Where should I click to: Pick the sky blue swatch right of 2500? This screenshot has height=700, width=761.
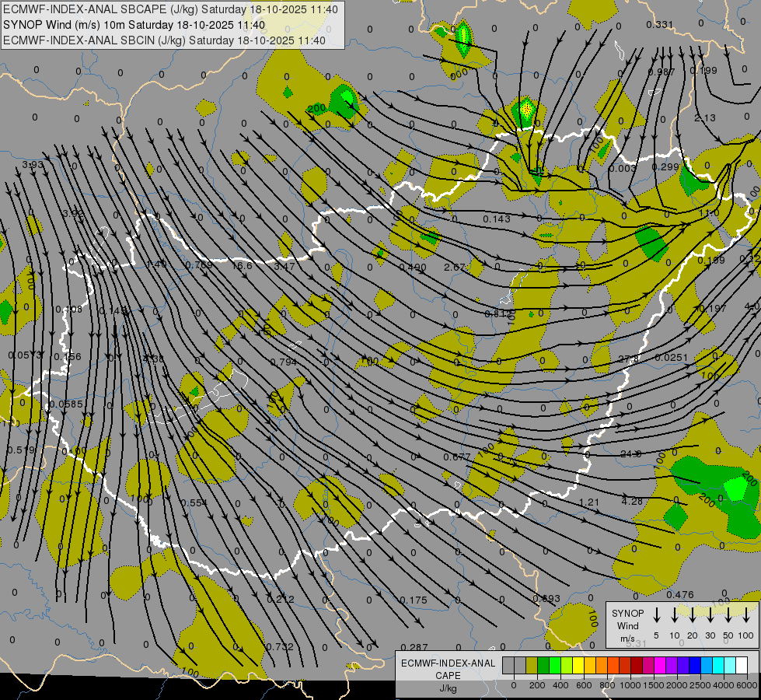(707, 665)
